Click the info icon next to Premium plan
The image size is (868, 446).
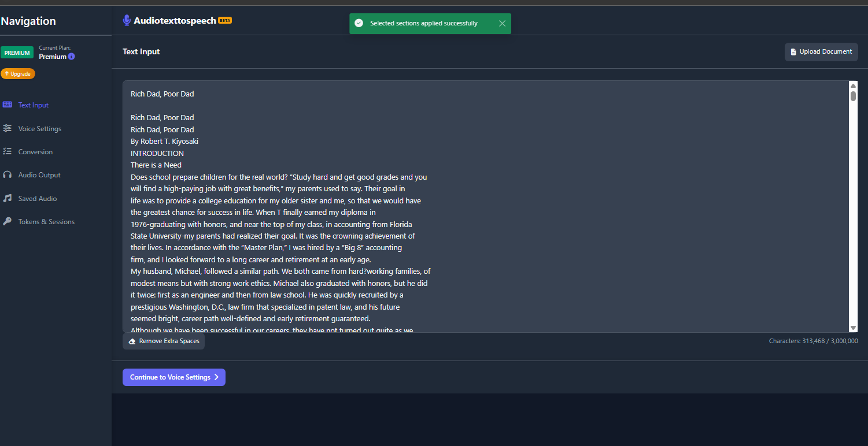tap(72, 57)
